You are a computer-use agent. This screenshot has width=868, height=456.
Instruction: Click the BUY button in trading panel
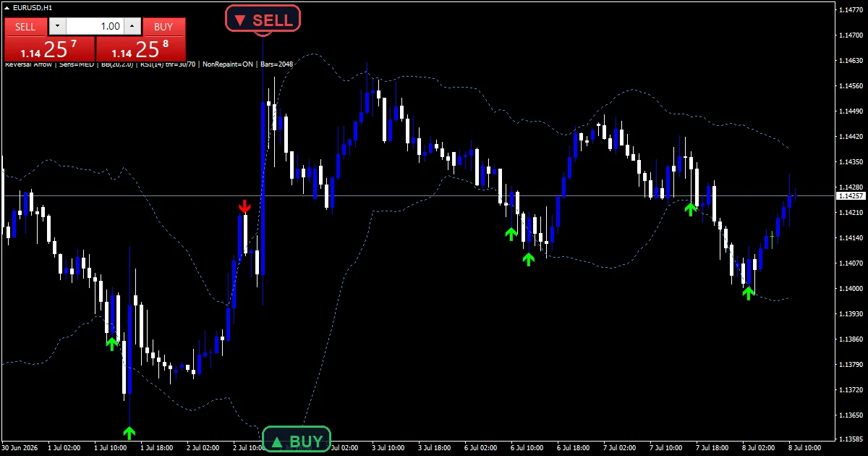[163, 27]
